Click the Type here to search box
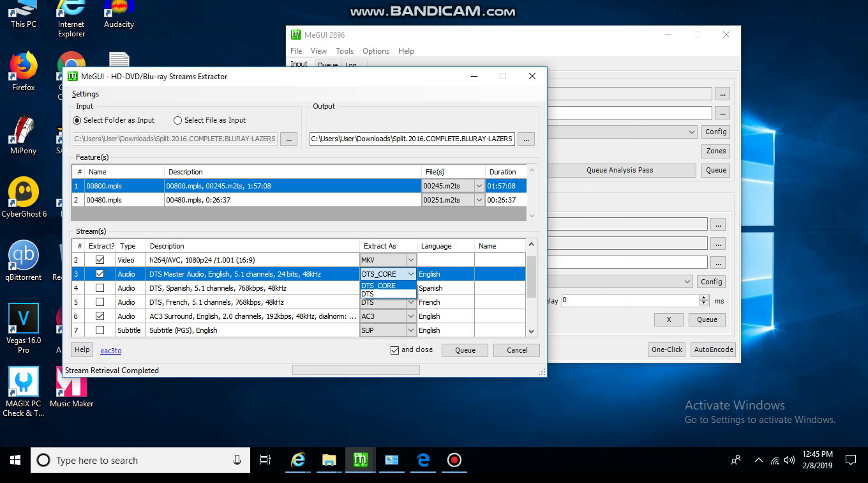Viewport: 868px width, 483px height. [x=139, y=460]
